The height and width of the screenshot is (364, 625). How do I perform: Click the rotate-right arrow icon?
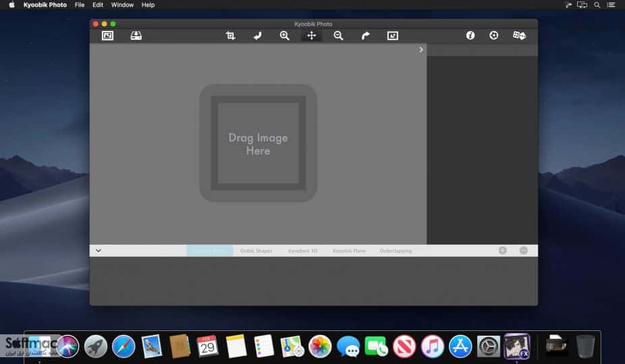tap(366, 36)
